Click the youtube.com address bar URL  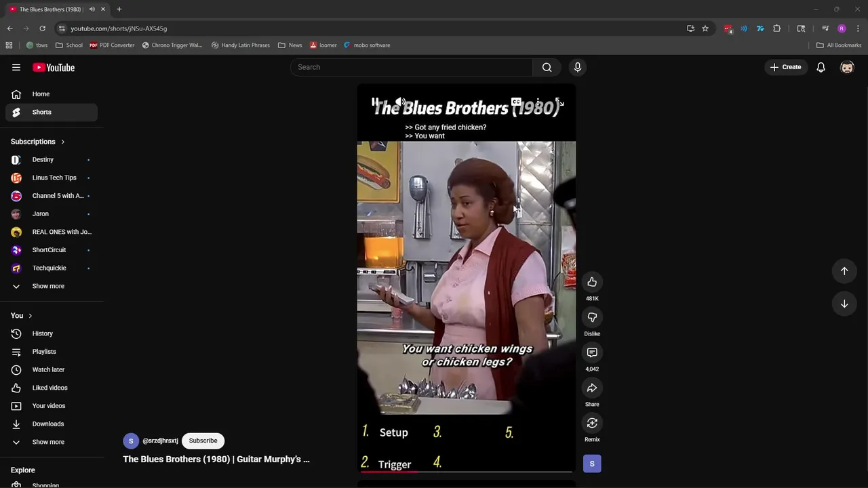click(119, 28)
